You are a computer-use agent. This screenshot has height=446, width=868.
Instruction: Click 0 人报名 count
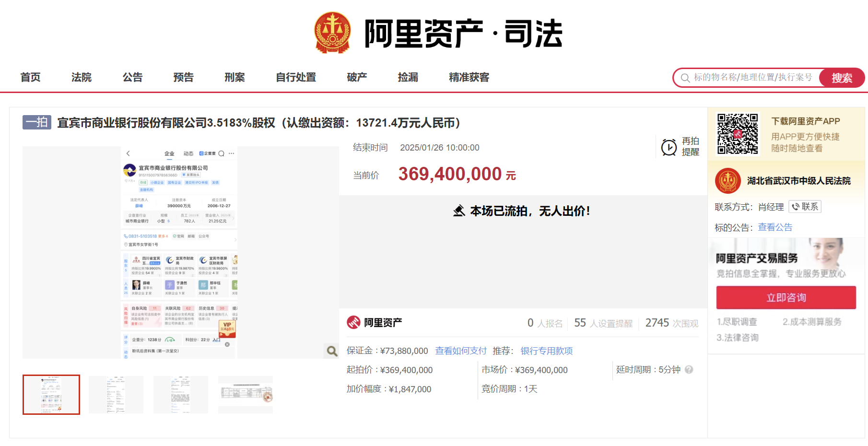coord(545,323)
